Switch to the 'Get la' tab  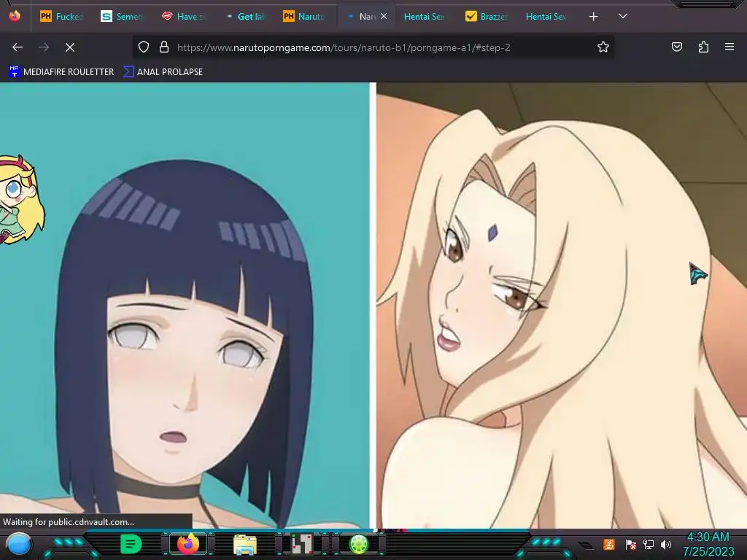245,17
